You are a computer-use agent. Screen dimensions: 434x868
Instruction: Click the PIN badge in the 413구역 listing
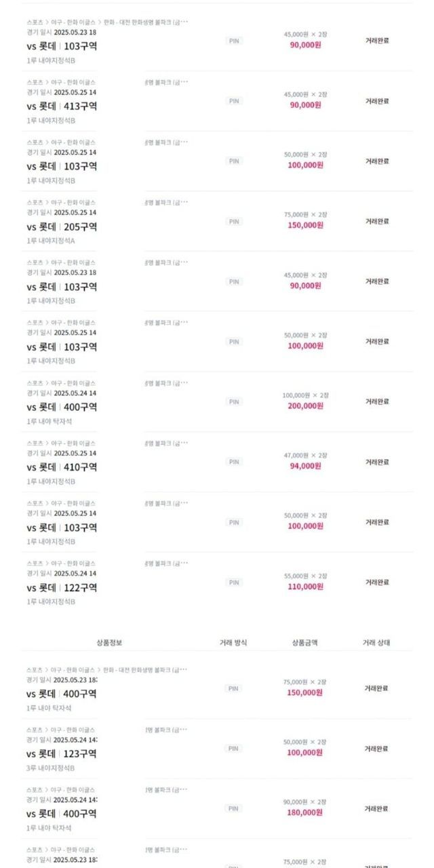click(234, 101)
